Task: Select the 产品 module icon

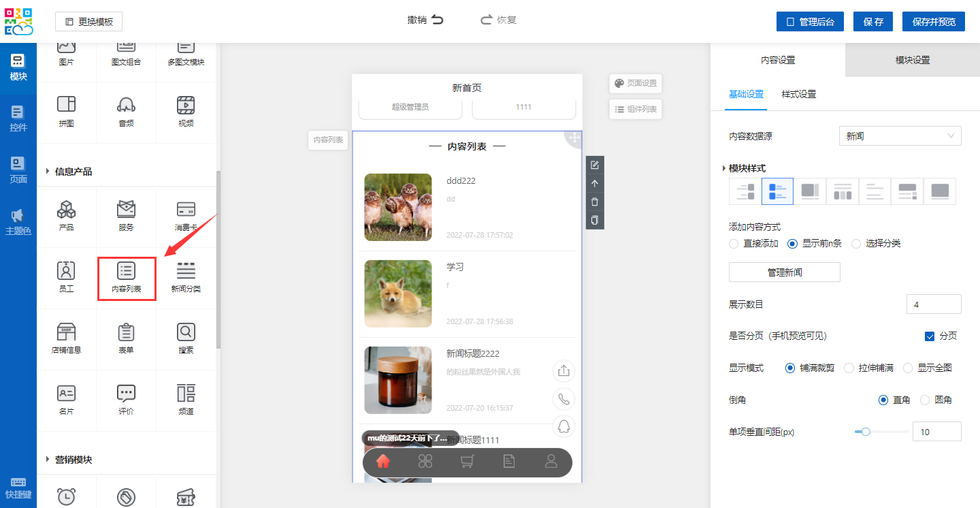Action: (66, 209)
